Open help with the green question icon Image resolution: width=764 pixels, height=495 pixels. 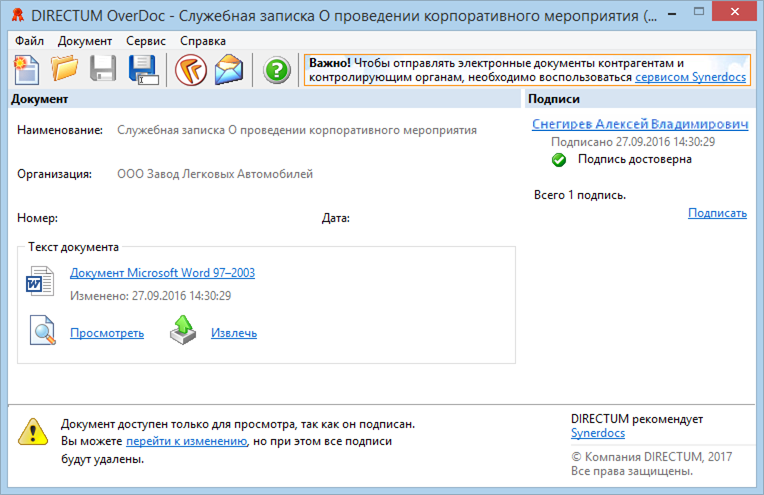(276, 70)
